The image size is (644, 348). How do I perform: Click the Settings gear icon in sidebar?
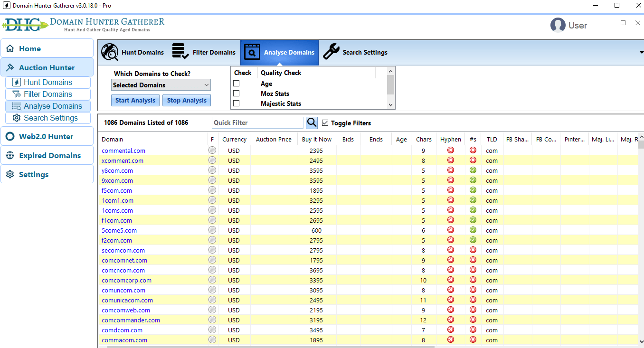coord(10,174)
